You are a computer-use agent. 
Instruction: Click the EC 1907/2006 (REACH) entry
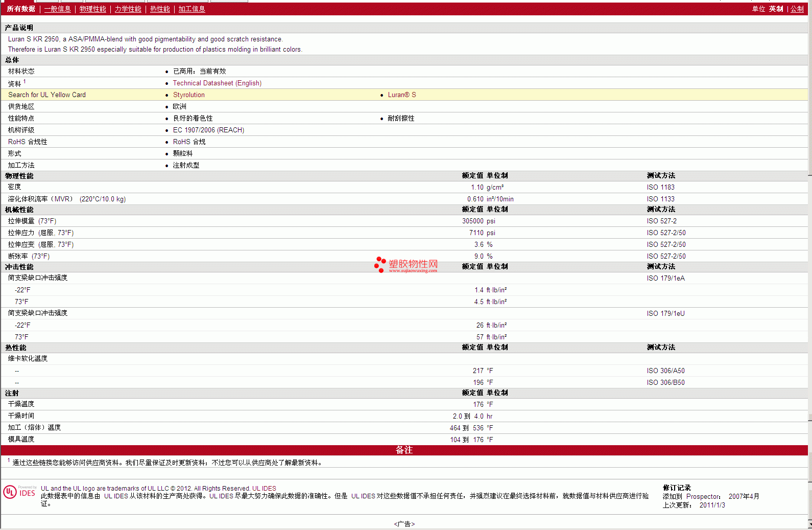[x=208, y=130]
